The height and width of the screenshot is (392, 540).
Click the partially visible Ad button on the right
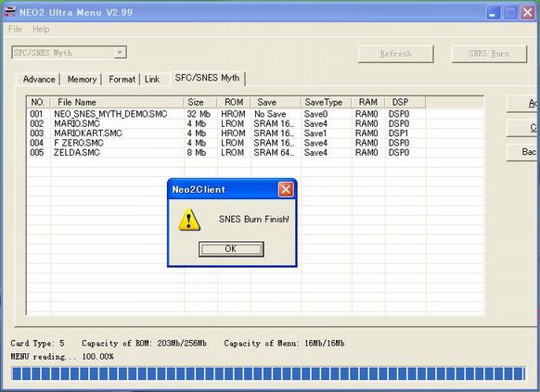(521, 104)
